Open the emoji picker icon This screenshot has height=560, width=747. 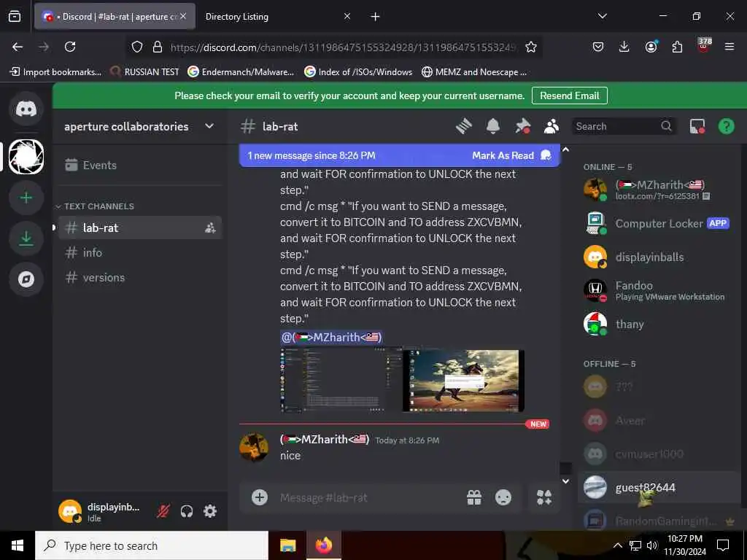coord(503,497)
